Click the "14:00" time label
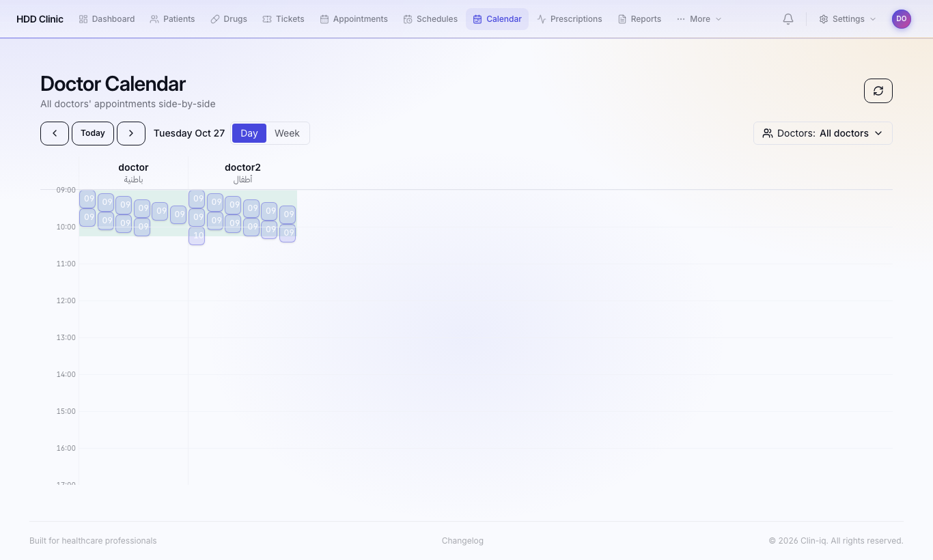 (x=66, y=374)
